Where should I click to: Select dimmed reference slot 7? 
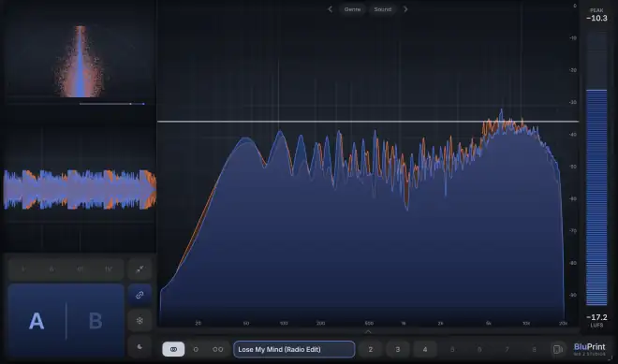click(x=507, y=349)
